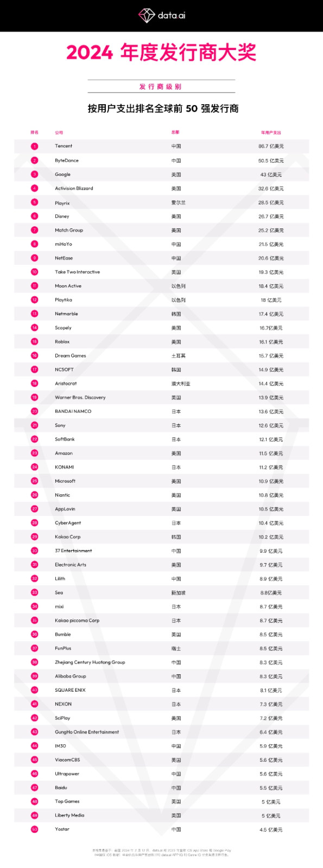Click the rank 10 badge for Take Two Interactive
323x868 pixels.
(34, 272)
